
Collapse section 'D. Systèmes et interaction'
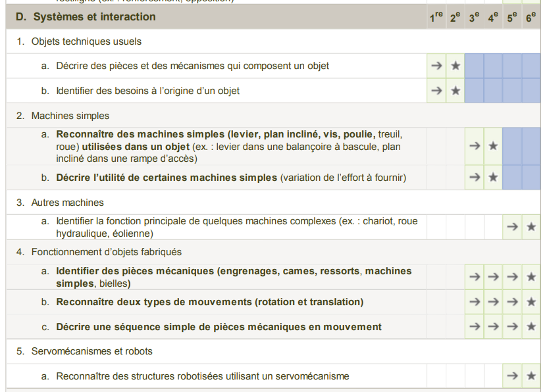tap(86, 16)
